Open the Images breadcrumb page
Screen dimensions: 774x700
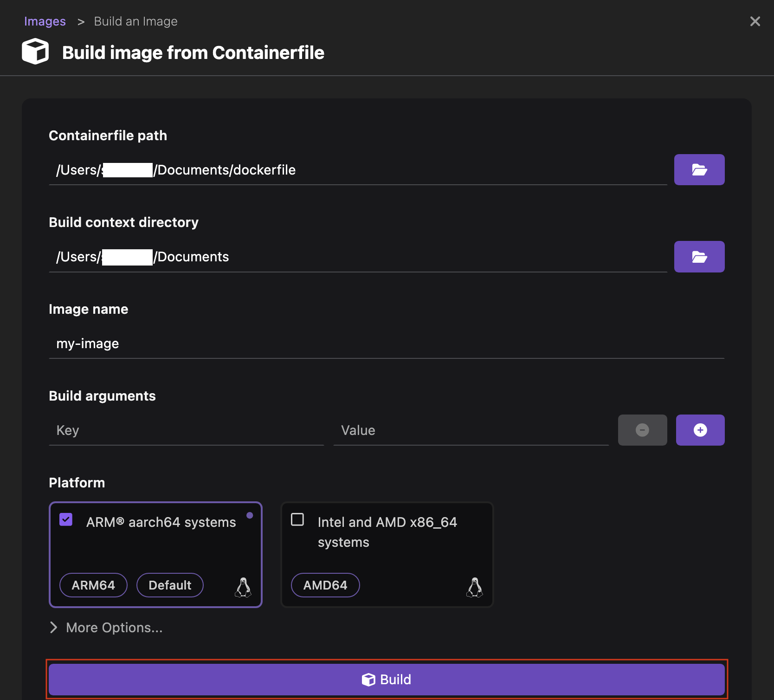point(45,21)
